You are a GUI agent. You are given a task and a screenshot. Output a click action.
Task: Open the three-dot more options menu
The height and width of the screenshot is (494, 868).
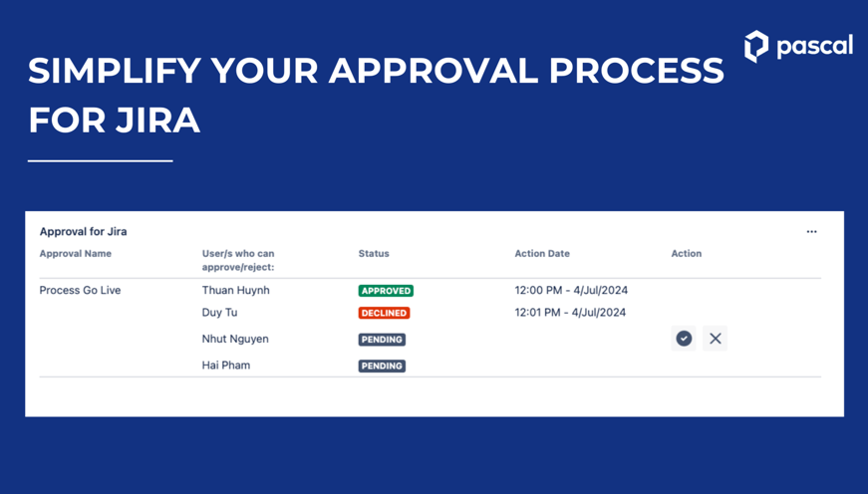tap(811, 232)
